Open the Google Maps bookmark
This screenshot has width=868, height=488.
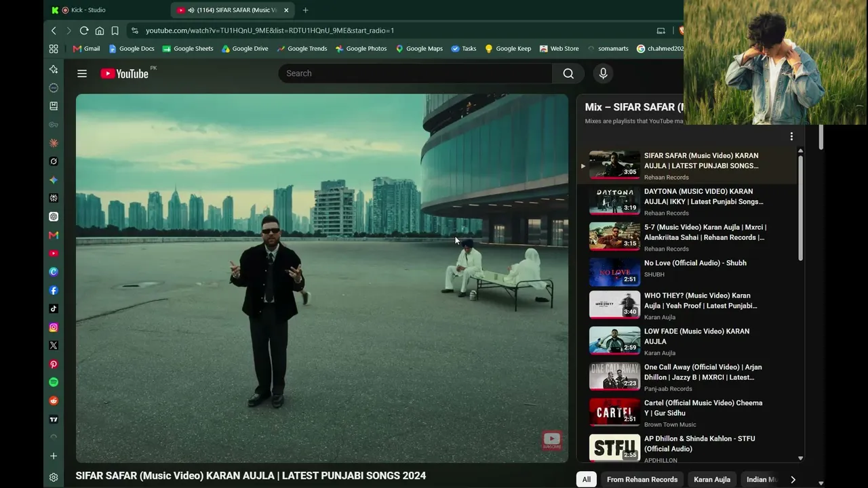coord(419,49)
